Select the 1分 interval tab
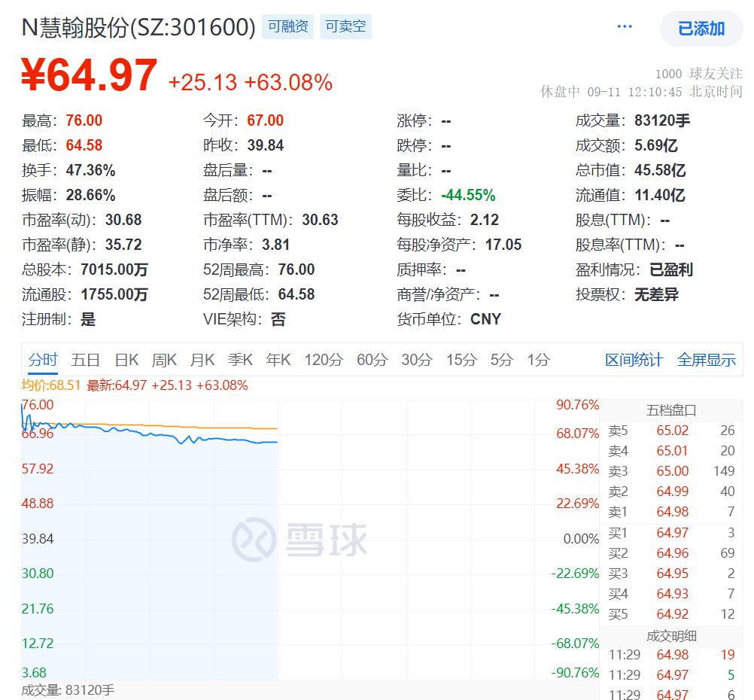754x700 pixels. coord(538,360)
